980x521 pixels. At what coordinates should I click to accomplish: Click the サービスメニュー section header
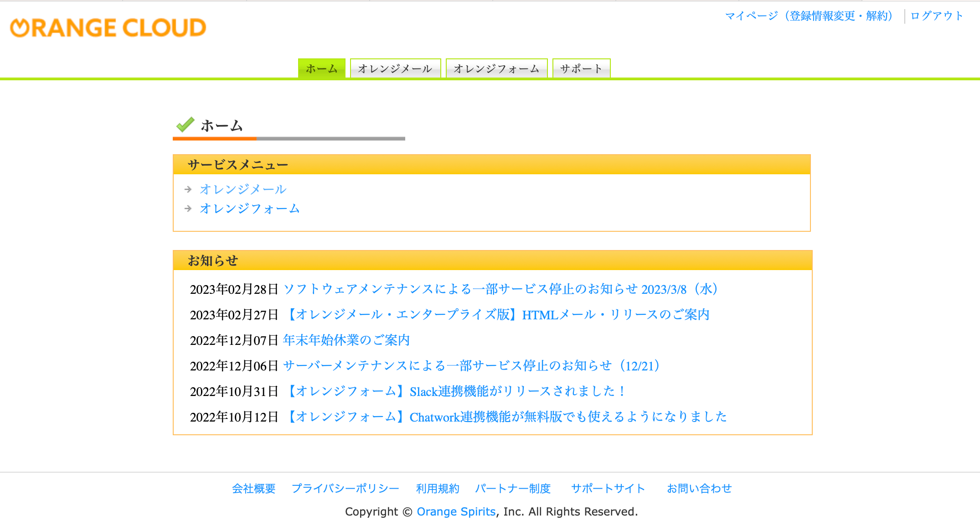492,165
